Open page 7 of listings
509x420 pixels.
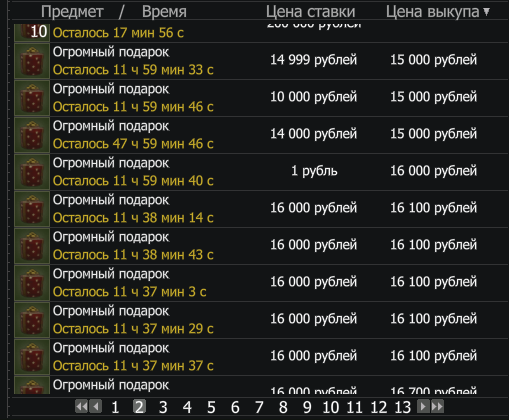259,407
